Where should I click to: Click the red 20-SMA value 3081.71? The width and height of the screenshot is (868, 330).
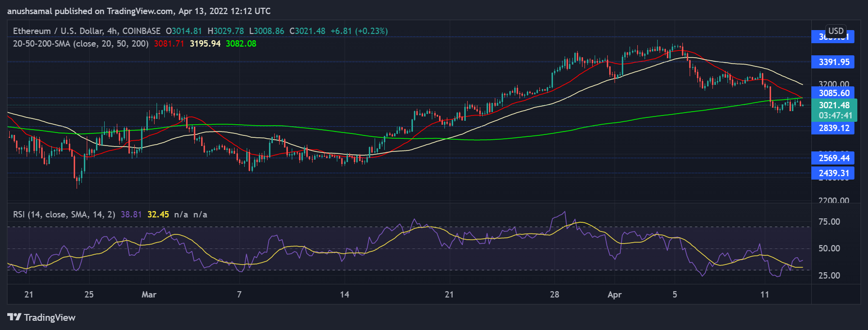point(169,44)
